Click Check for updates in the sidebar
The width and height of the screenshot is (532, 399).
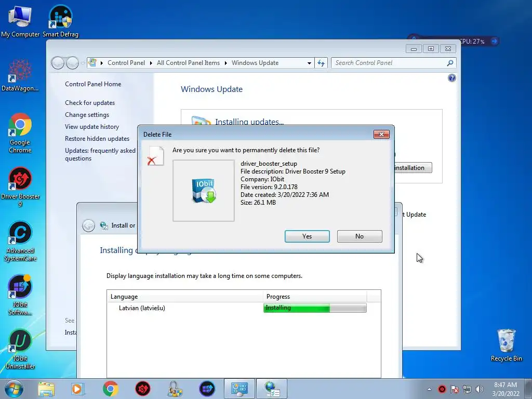[x=90, y=103]
